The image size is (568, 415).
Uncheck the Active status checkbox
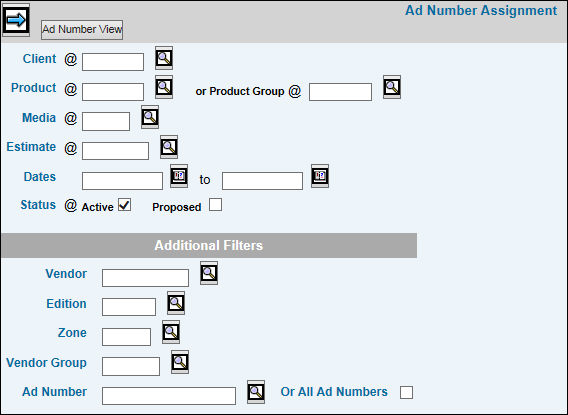tap(125, 205)
